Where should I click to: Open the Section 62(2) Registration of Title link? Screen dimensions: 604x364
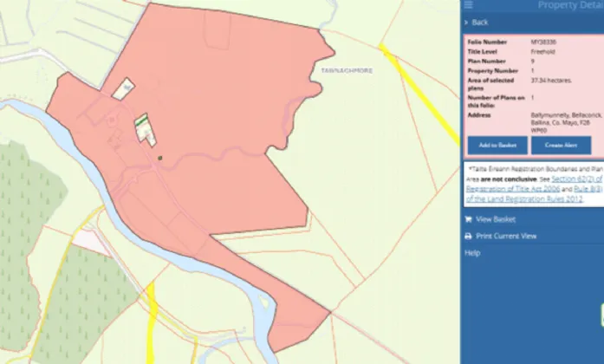(534, 181)
